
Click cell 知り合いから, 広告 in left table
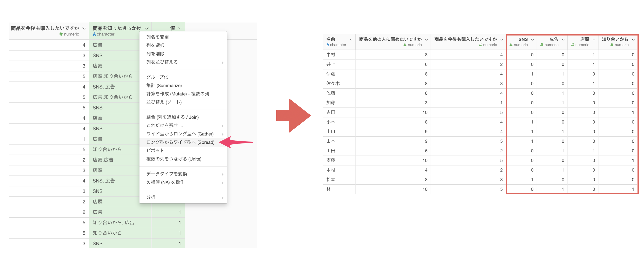(x=114, y=223)
